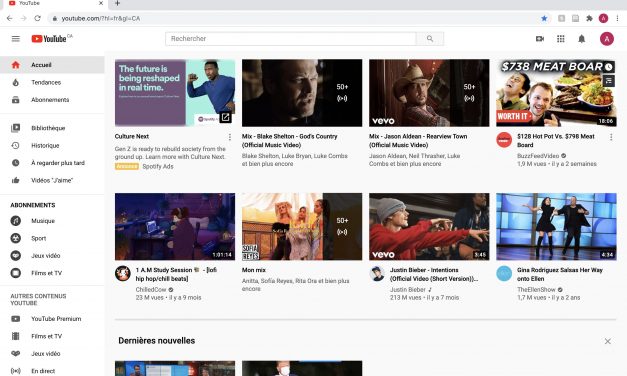Open Gina Rodriguez Salsas thumbnail
Viewport: 627px width, 376px height.
[556, 227]
